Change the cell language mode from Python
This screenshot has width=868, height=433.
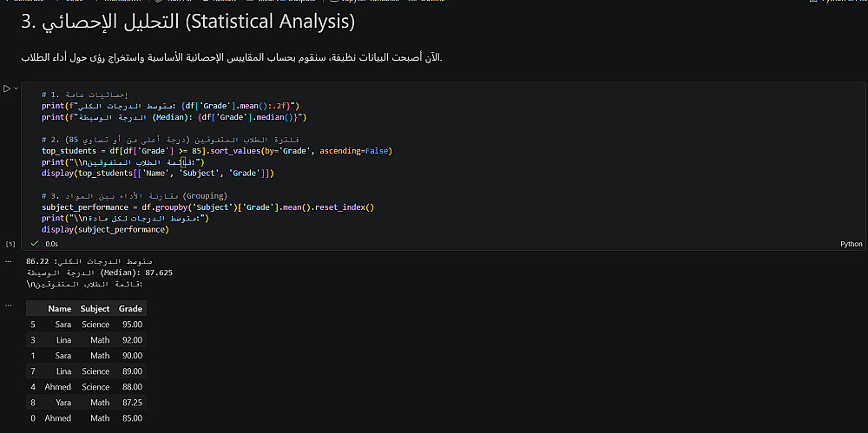[851, 244]
